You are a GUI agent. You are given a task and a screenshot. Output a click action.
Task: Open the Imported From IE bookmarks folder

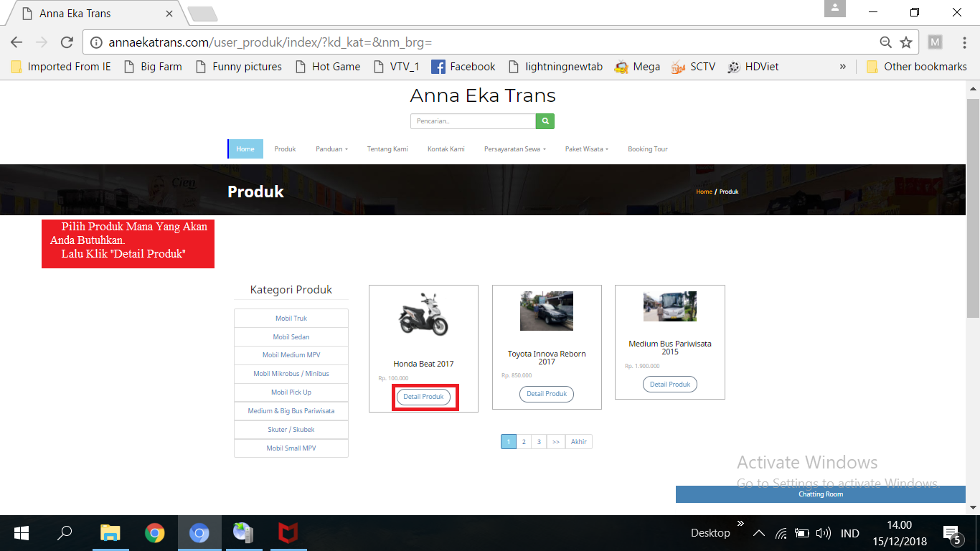point(61,67)
